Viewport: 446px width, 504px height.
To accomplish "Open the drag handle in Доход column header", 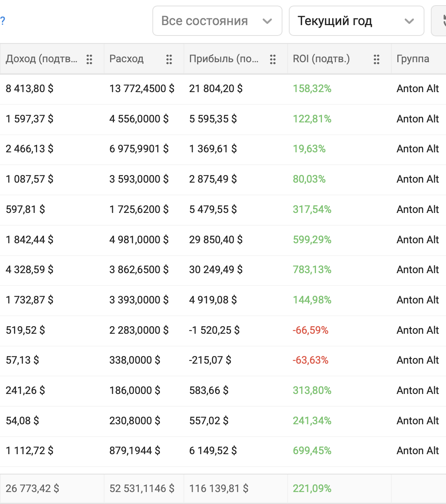I will pos(89,59).
